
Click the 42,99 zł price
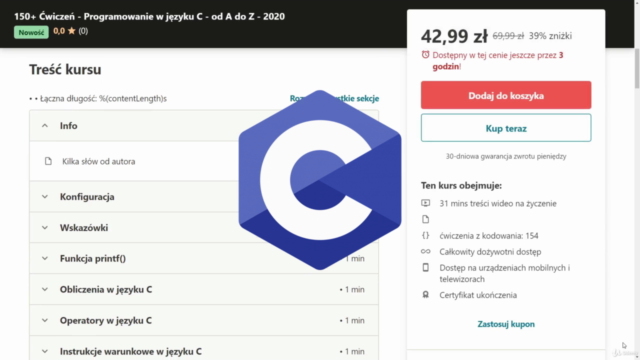[454, 36]
